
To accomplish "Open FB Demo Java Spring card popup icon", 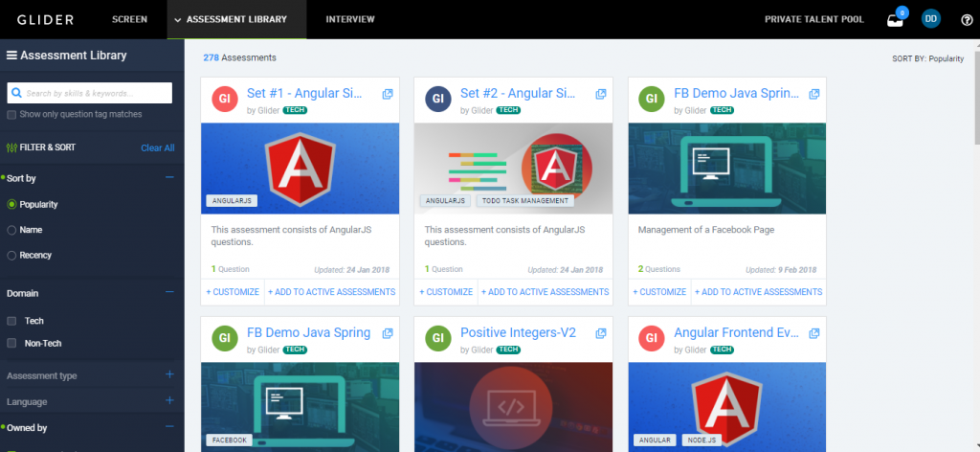I will tap(388, 333).
